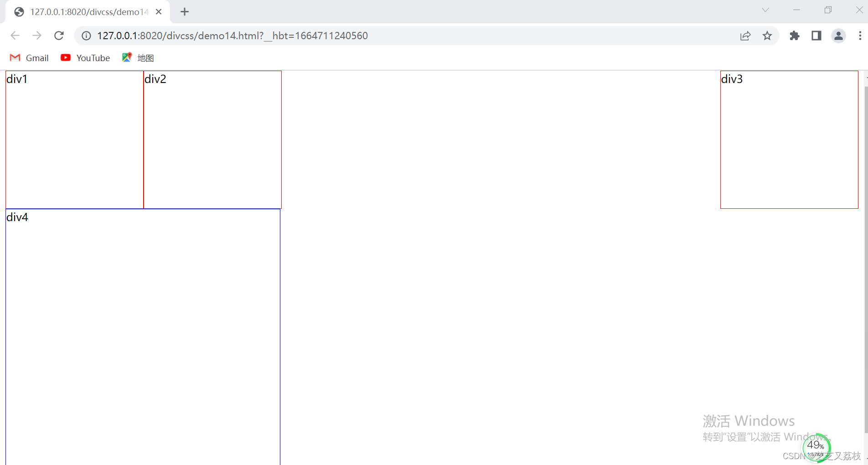Click the vertical page scrollbar
The image size is (868, 465).
click(x=866, y=260)
